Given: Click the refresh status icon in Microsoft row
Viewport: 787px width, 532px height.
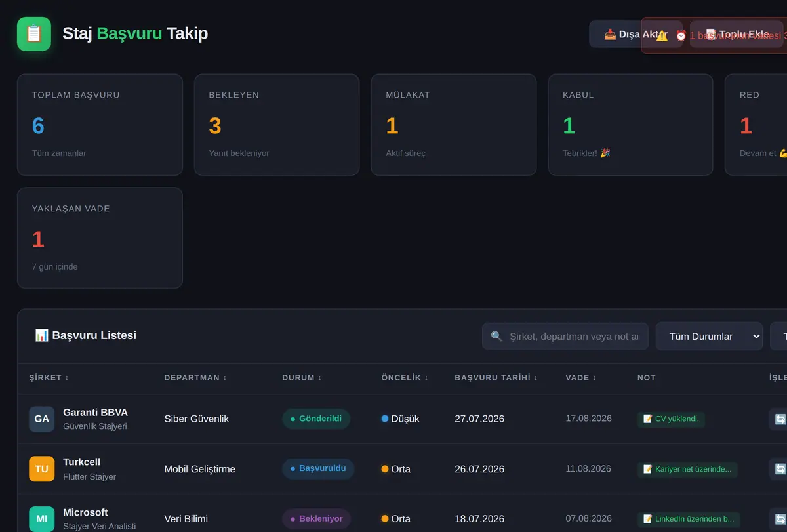Looking at the screenshot, I should [780, 519].
